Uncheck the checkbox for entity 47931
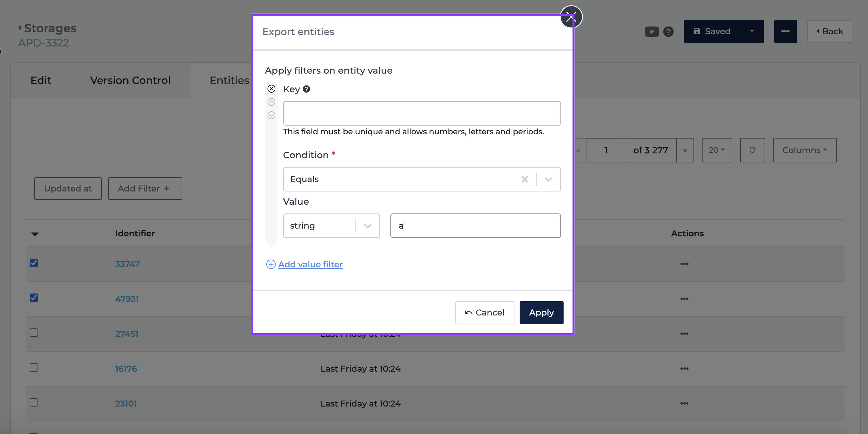 click(x=34, y=298)
